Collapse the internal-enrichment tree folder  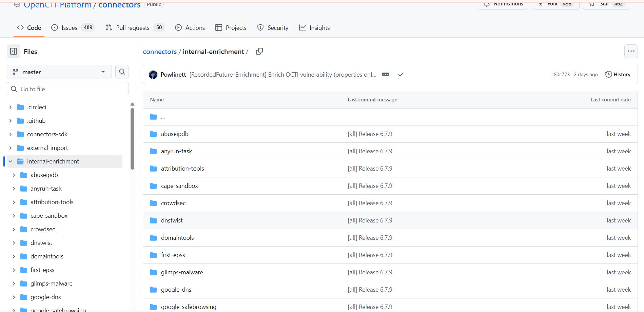tap(11, 161)
